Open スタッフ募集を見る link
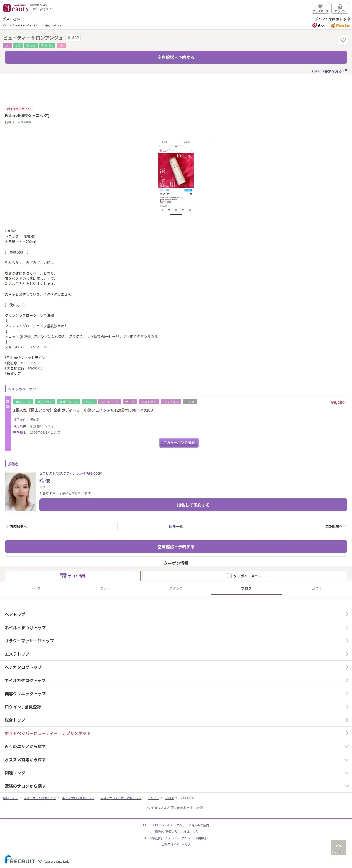This screenshot has height=868, width=352. point(326,71)
